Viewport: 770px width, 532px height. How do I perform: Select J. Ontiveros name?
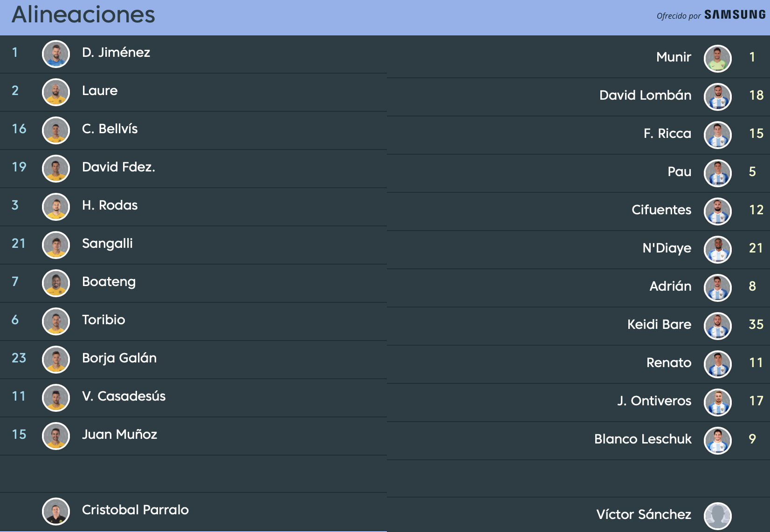click(x=654, y=401)
